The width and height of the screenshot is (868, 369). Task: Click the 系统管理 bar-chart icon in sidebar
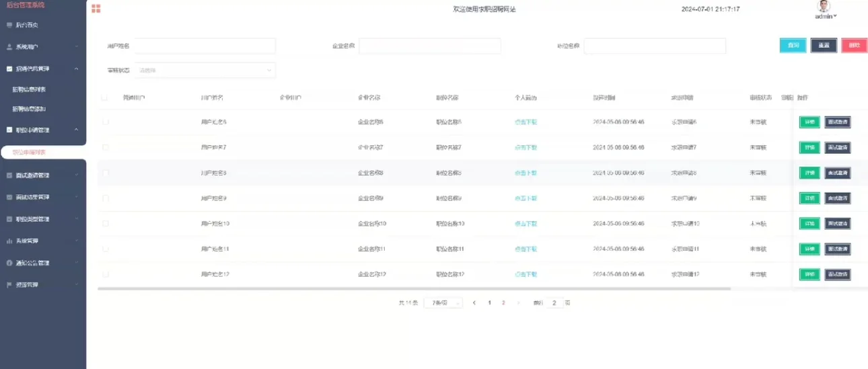click(9, 241)
